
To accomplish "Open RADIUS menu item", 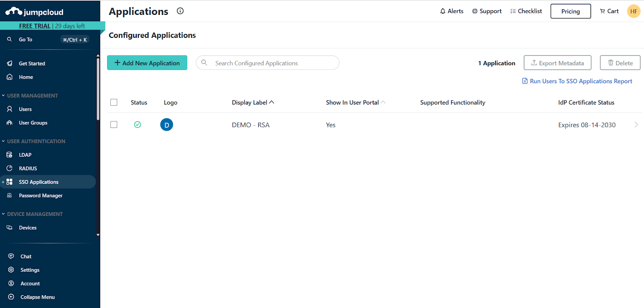I will [28, 168].
